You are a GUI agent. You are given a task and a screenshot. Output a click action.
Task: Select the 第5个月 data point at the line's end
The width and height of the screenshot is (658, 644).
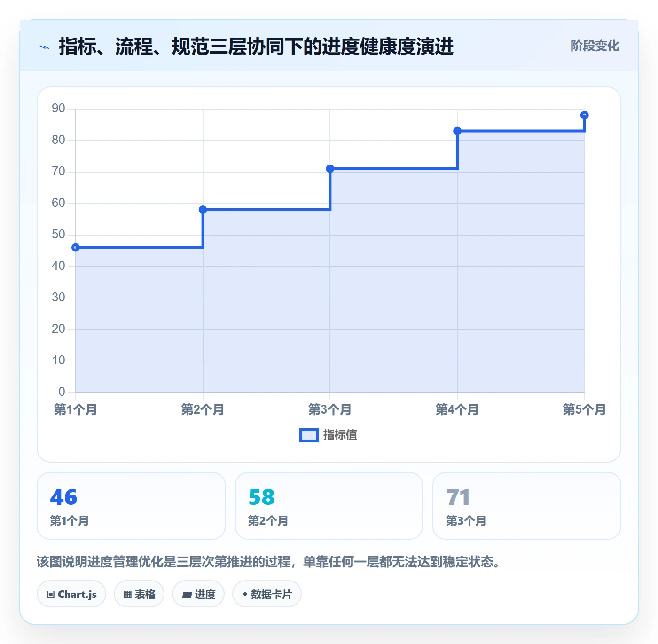[x=584, y=115]
